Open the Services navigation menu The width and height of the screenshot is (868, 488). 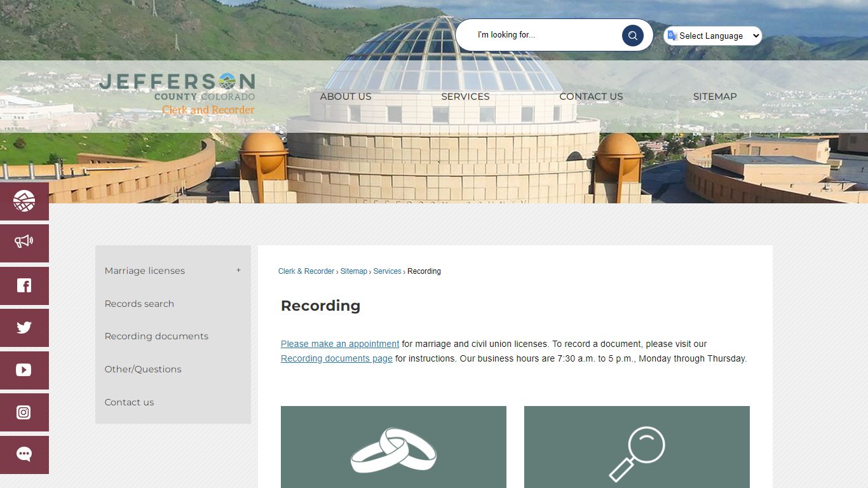click(x=465, y=97)
